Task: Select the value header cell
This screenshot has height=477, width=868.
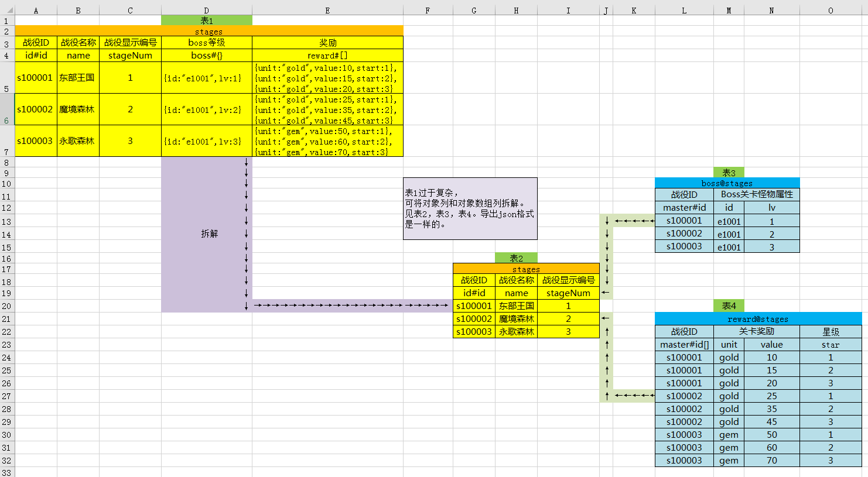Action: [772, 344]
